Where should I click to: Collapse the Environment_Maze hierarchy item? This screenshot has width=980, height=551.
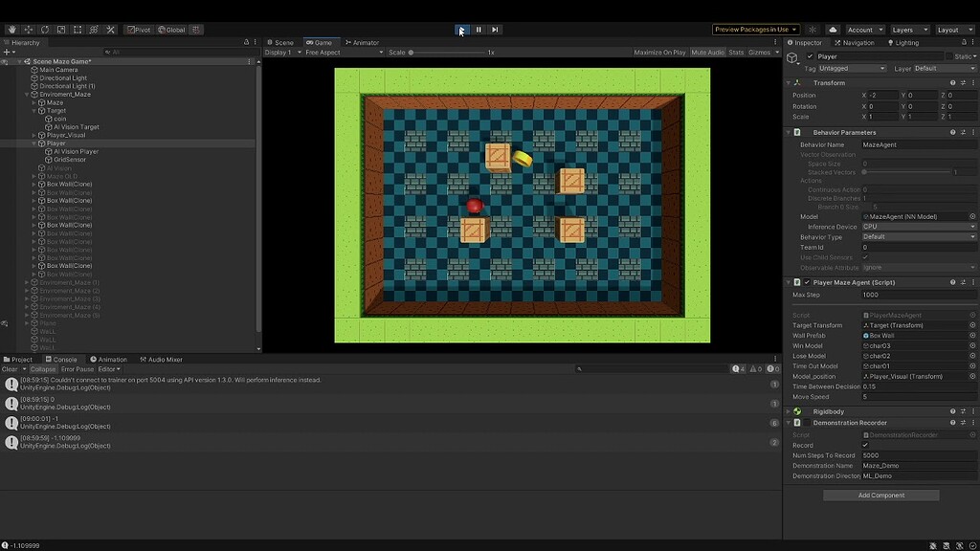coord(26,94)
